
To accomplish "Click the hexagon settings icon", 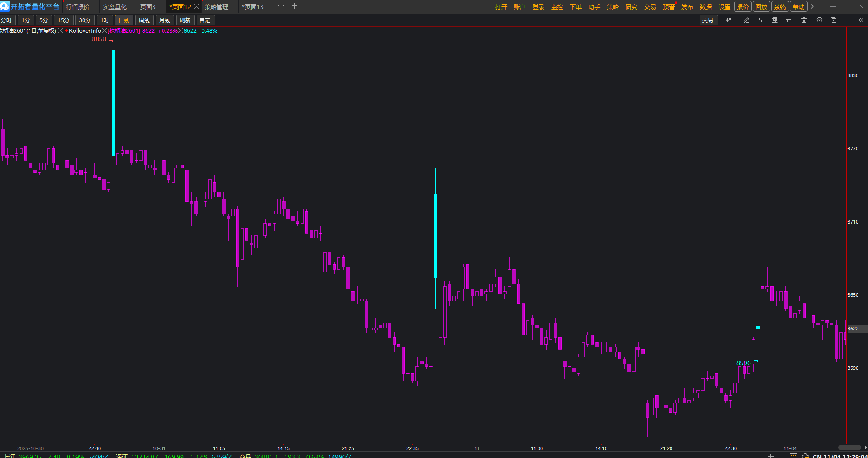I will 819,20.
